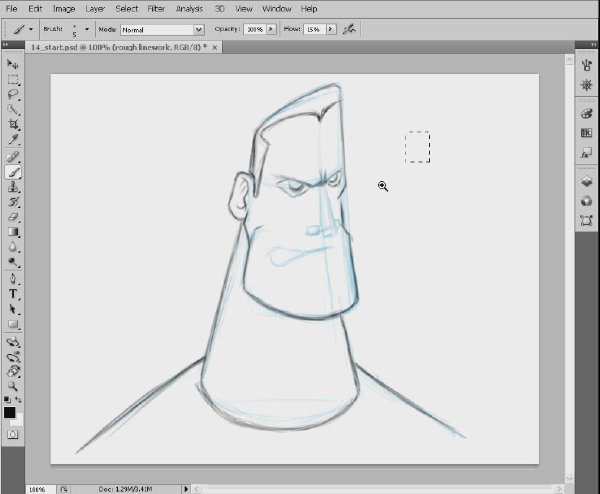Open the Mode dropdown set to Normal
Screen dimensions: 600x494
163,29
